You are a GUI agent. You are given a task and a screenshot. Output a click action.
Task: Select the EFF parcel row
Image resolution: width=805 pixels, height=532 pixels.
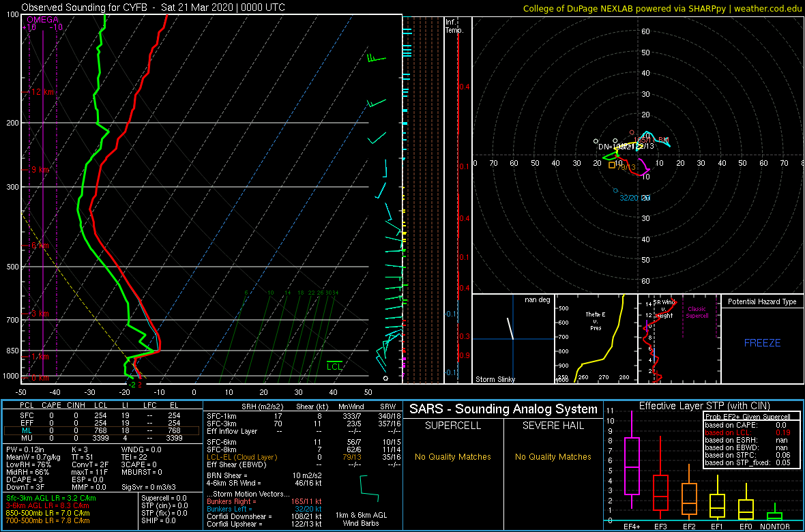[x=102, y=423]
